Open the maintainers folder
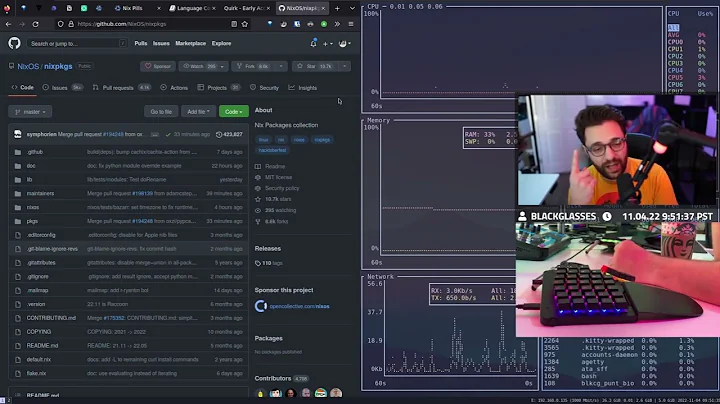Viewport: 720px width, 404px height. [40, 193]
